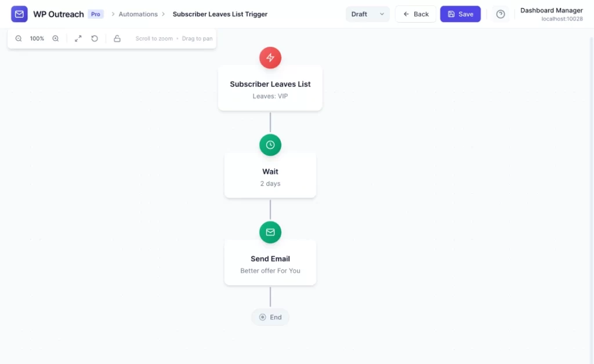Click the End node

click(270, 317)
